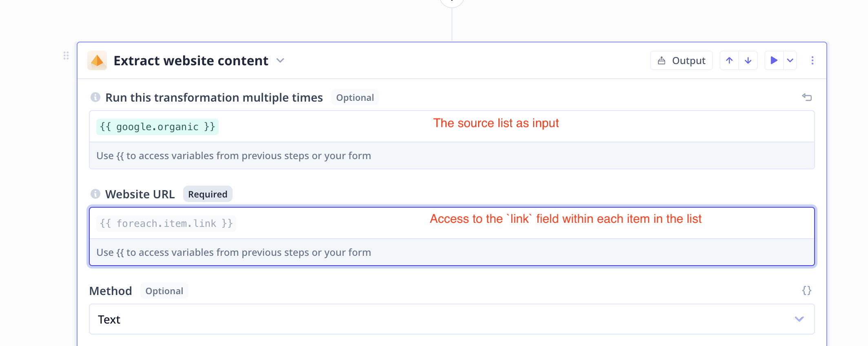Grab the drag handle beside the step
This screenshot has width=868, height=346.
click(x=66, y=55)
